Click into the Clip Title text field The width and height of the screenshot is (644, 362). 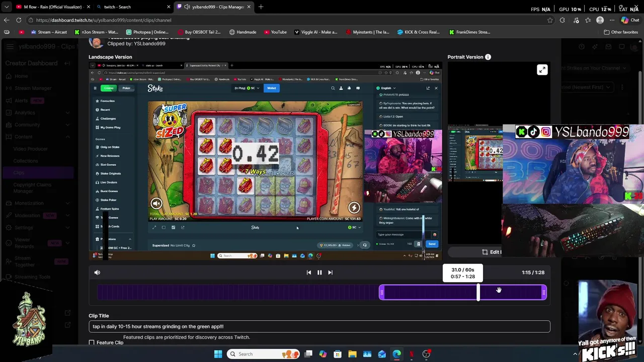[319, 326]
